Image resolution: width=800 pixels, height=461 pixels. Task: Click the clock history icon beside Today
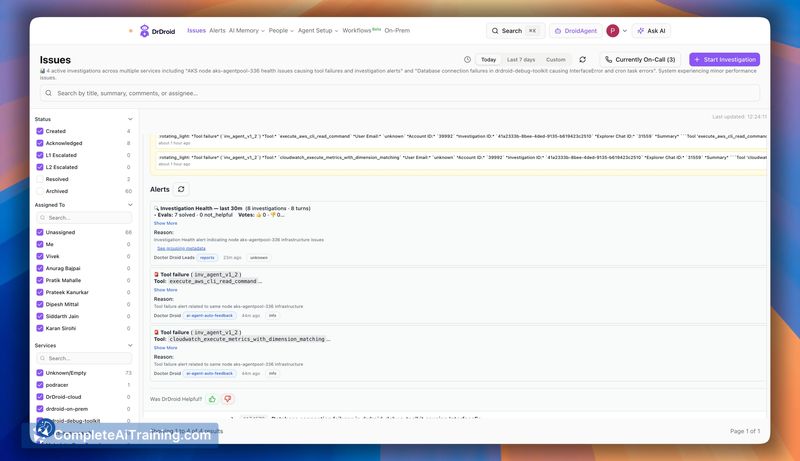467,60
